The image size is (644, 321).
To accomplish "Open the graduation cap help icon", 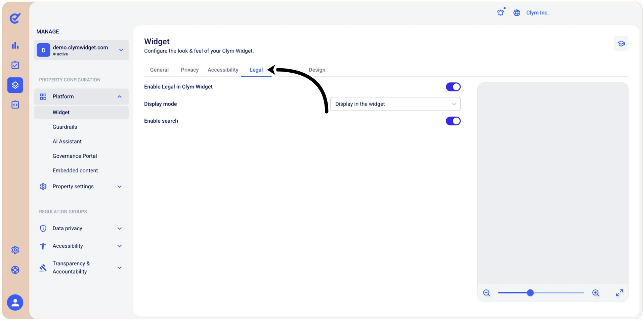I will (621, 44).
